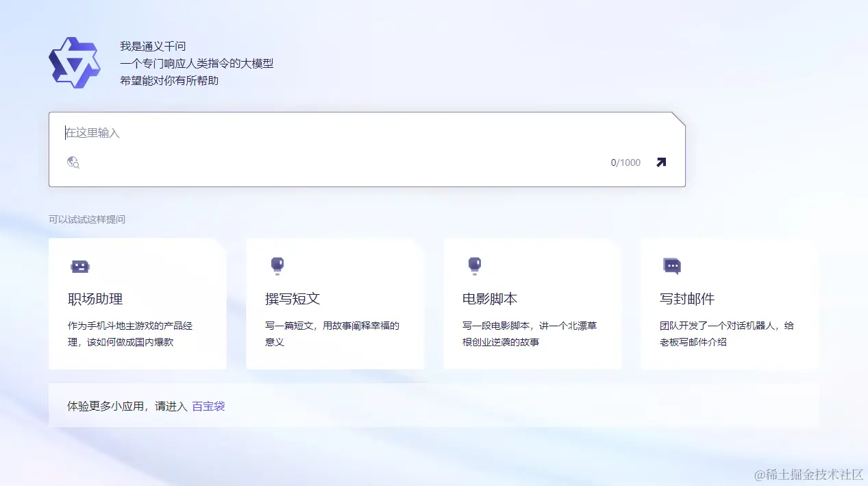Click the send arrow icon
The width and height of the screenshot is (868, 486).
click(x=660, y=162)
